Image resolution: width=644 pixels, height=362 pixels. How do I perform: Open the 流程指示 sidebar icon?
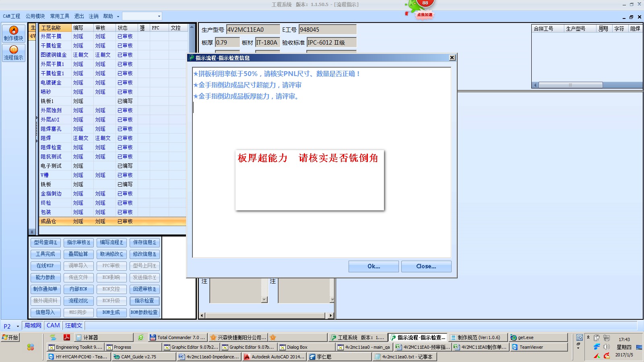[14, 53]
